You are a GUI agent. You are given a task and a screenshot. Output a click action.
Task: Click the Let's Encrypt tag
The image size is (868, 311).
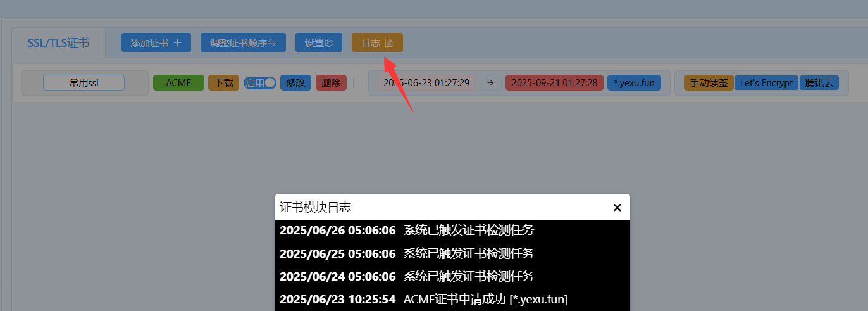766,83
